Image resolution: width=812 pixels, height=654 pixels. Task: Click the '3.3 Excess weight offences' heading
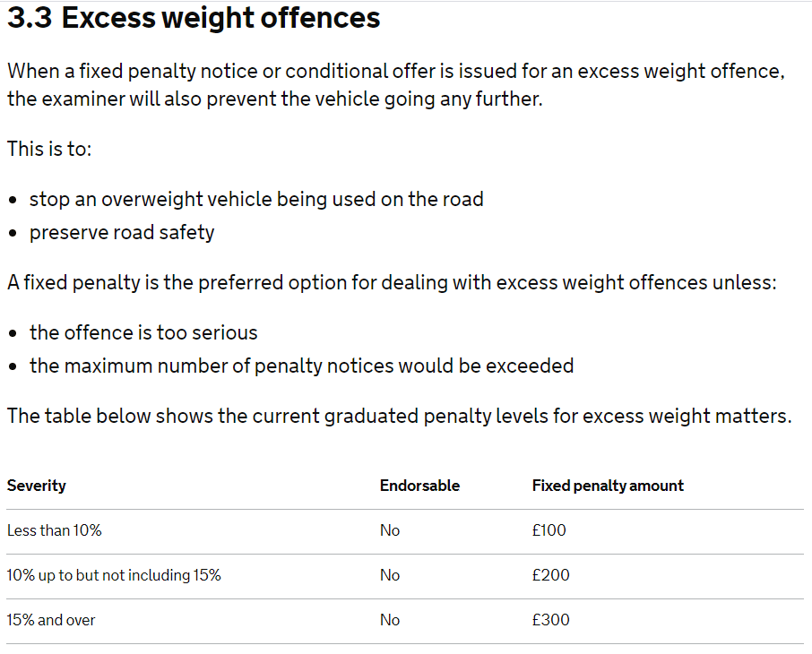click(x=194, y=18)
